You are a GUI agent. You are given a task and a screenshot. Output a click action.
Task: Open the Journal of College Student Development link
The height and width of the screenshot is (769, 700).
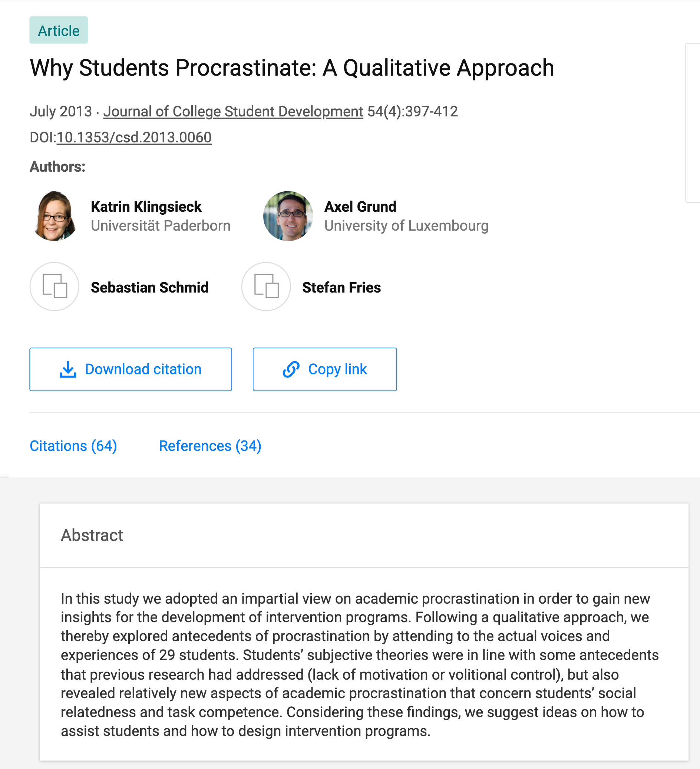(x=233, y=111)
